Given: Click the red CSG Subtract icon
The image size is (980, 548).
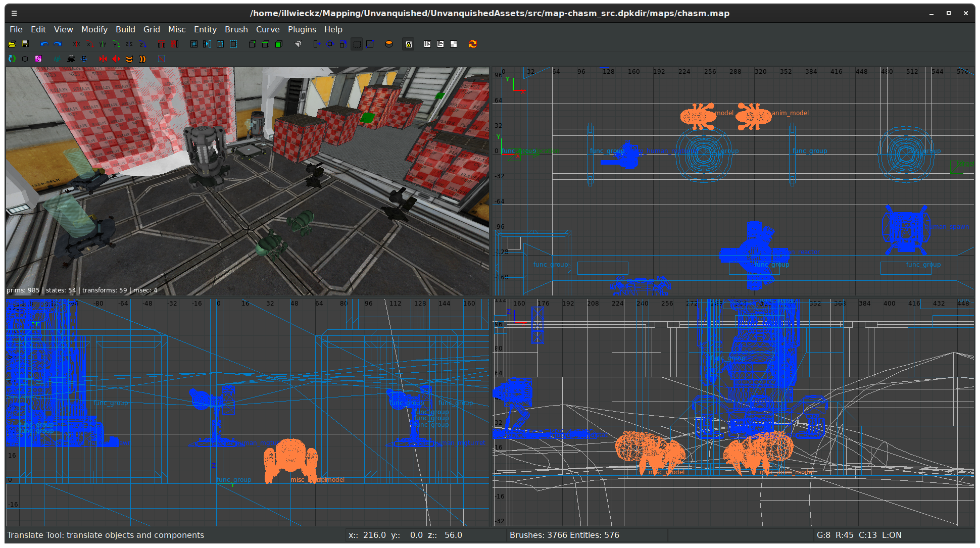Looking at the screenshot, I should (x=162, y=44).
